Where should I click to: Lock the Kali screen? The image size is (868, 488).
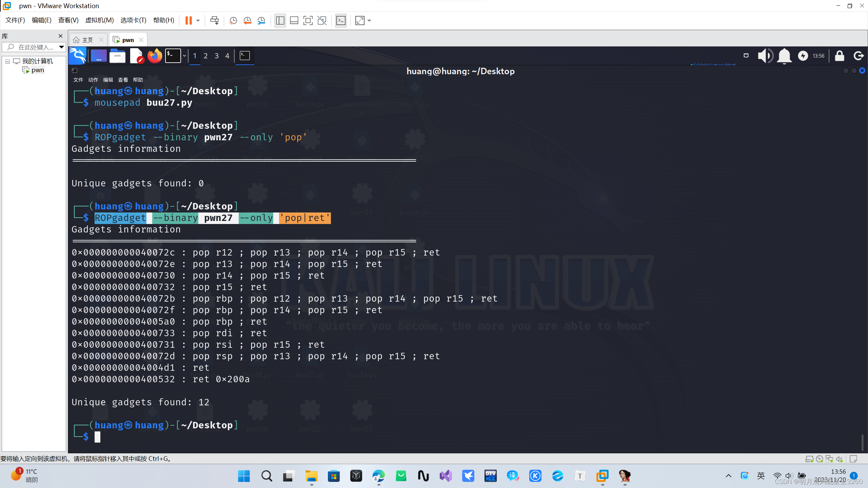pyautogui.click(x=840, y=56)
